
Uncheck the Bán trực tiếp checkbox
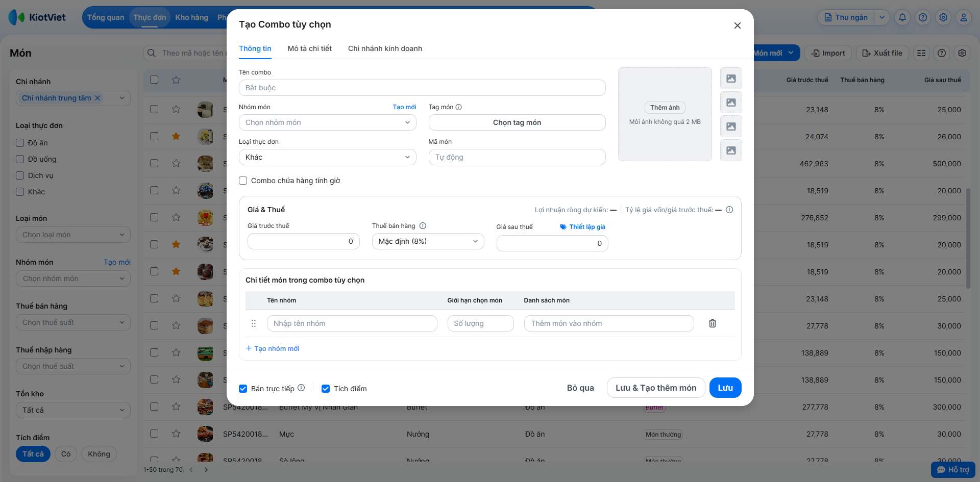point(243,389)
